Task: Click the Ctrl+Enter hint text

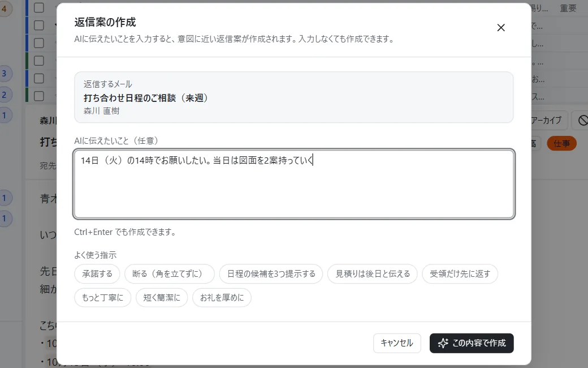Action: [126, 232]
